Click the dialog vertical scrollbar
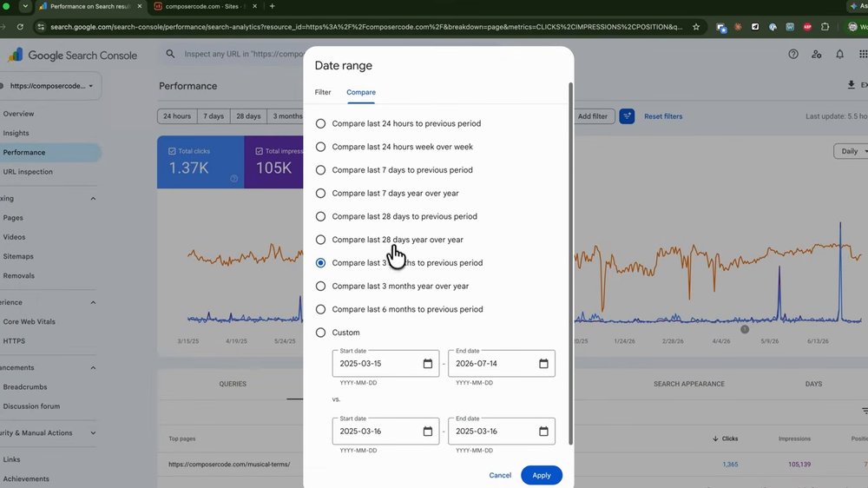This screenshot has height=488, width=868. (x=570, y=264)
